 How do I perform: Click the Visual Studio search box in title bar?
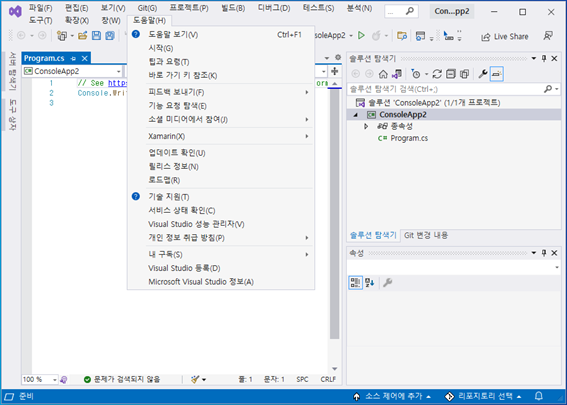click(400, 12)
